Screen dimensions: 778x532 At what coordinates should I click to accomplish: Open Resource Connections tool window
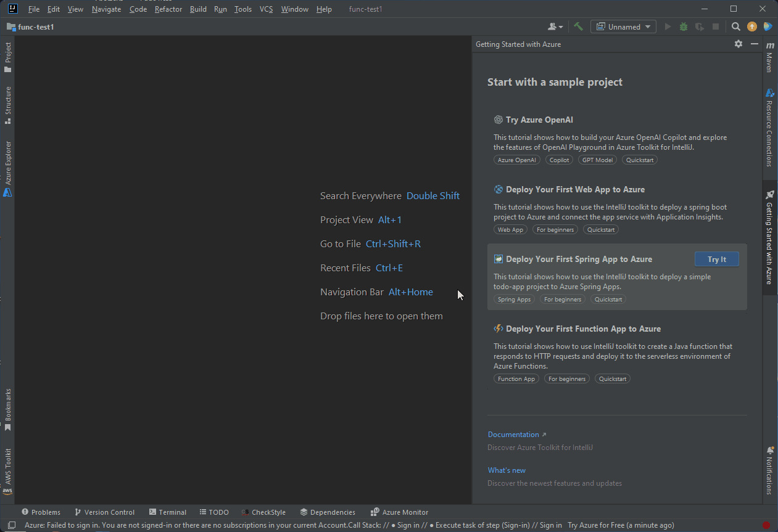point(770,128)
